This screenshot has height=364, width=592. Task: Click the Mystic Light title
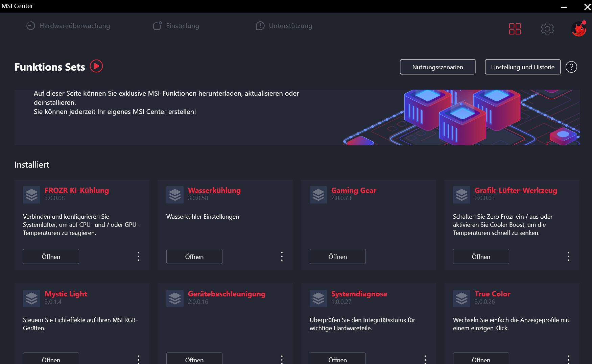[66, 294]
